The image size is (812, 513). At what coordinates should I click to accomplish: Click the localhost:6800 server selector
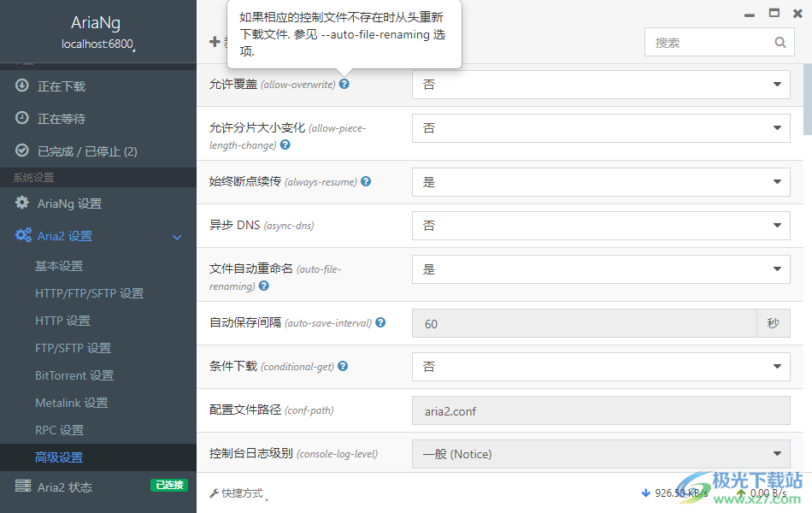[98, 44]
